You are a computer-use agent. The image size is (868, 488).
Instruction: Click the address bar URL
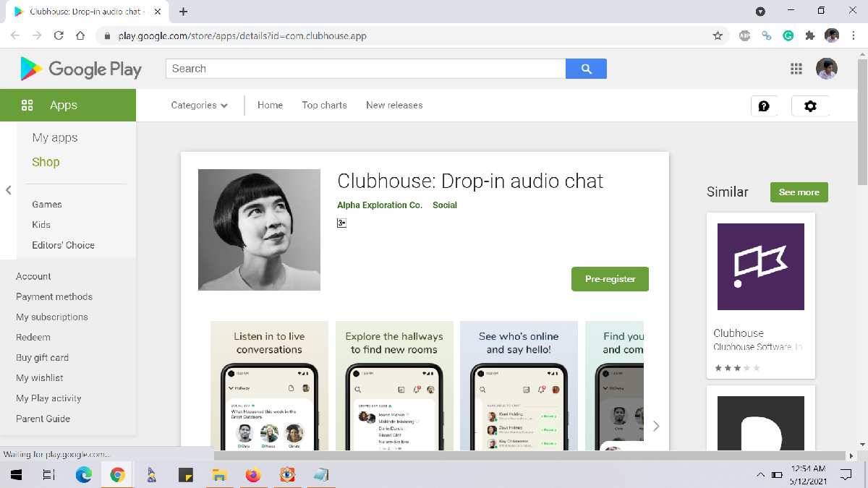click(x=242, y=35)
